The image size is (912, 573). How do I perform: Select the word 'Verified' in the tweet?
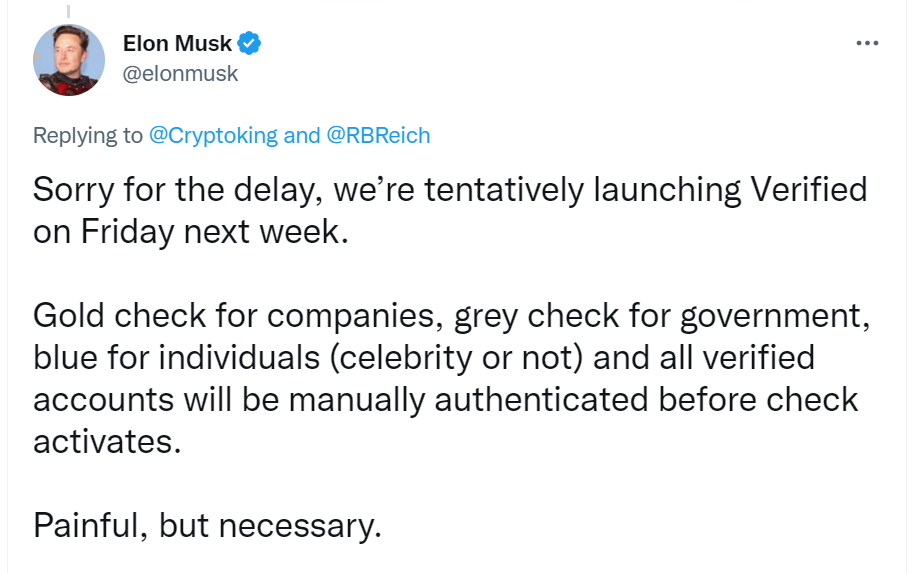pyautogui.click(x=807, y=189)
